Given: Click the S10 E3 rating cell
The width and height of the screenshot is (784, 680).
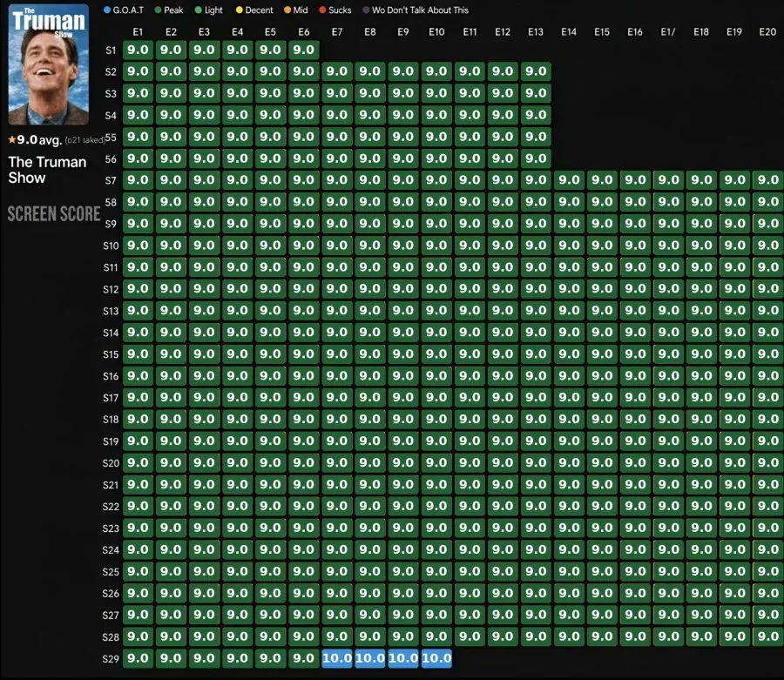Looking at the screenshot, I should [x=204, y=246].
